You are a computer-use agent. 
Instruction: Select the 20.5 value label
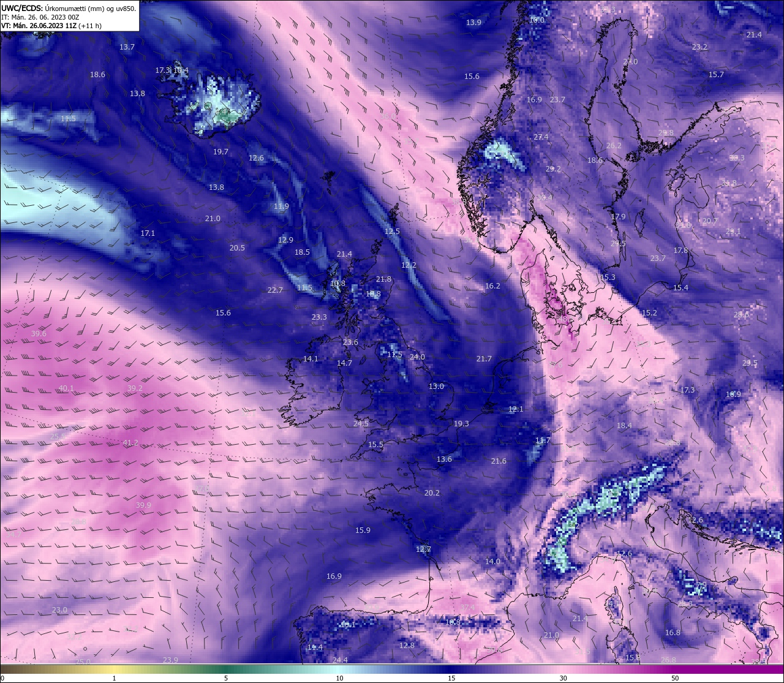(x=237, y=248)
